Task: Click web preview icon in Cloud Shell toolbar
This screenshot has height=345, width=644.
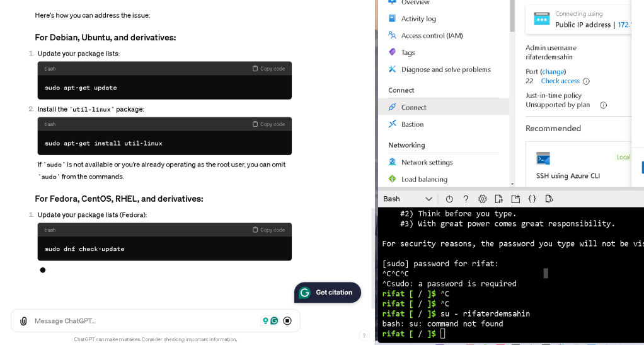Action: tap(549, 199)
